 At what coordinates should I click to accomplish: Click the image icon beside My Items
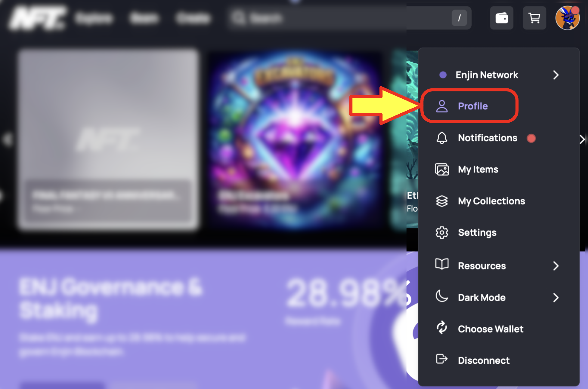click(442, 169)
